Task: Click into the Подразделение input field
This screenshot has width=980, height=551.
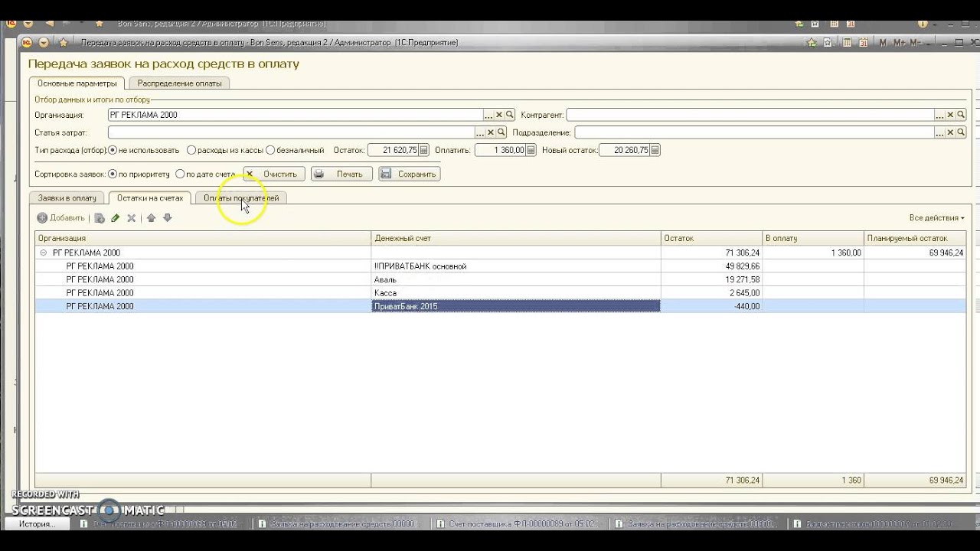Action: coord(753,132)
